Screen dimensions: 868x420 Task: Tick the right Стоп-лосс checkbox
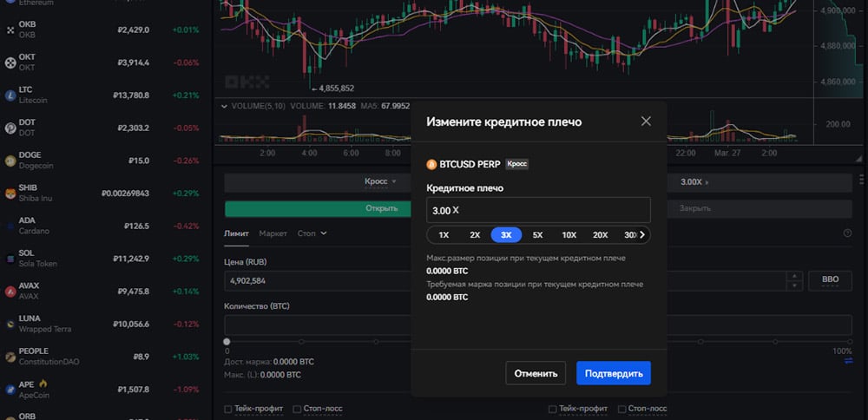point(621,409)
